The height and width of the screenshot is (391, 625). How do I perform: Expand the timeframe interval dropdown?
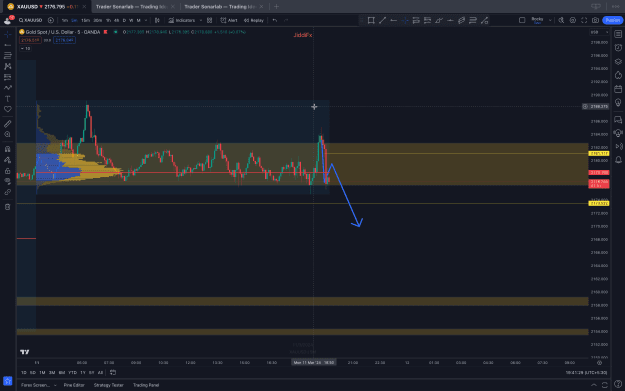click(146, 20)
